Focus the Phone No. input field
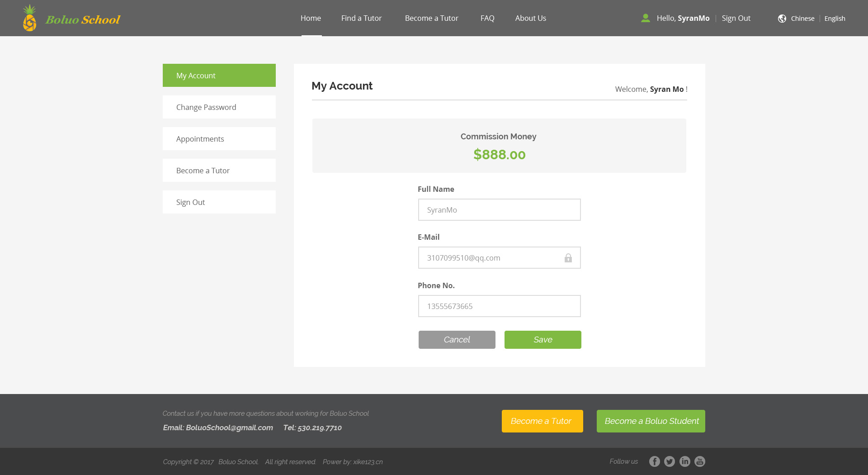This screenshot has height=475, width=868. coord(499,306)
